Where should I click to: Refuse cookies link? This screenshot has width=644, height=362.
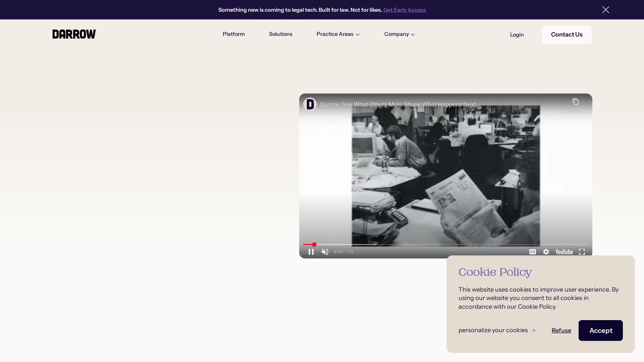[x=561, y=330]
